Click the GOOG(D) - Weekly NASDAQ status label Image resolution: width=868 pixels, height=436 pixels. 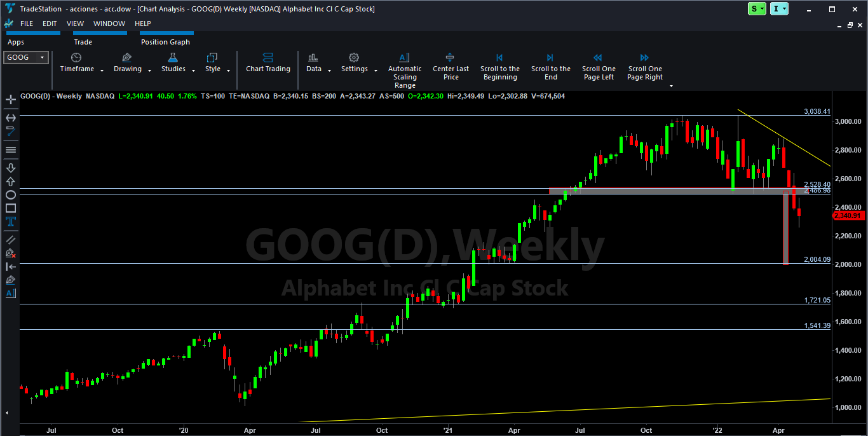tap(67, 96)
